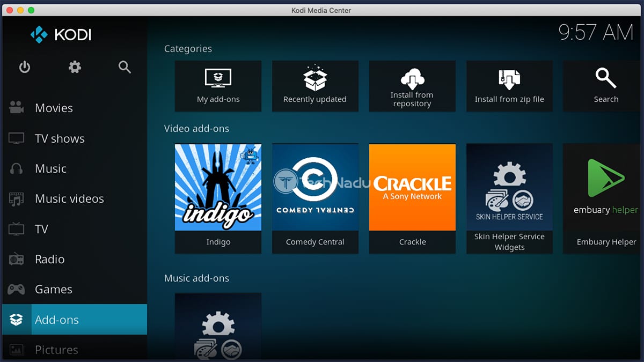Select the TV label in the sidebar
This screenshot has height=362, width=644.
pyautogui.click(x=41, y=229)
